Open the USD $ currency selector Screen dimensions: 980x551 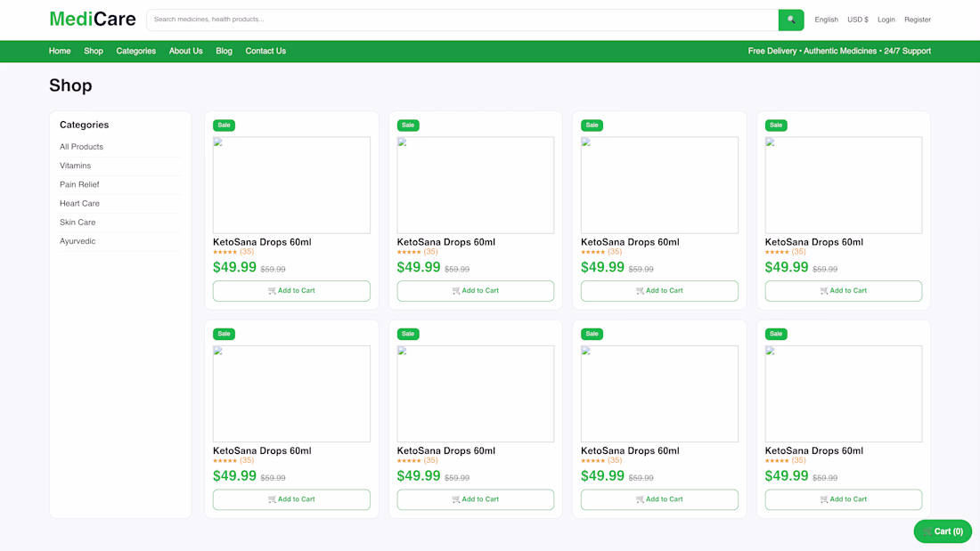[857, 20]
